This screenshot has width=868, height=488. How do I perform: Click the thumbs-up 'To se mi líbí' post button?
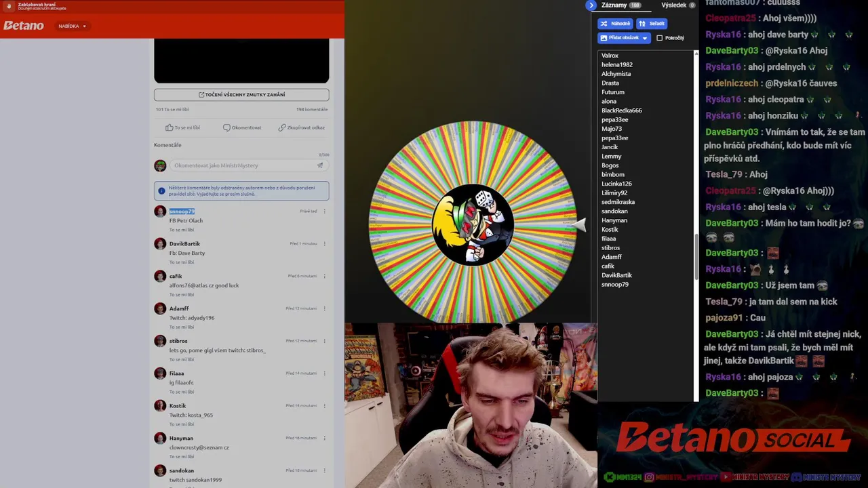pos(183,127)
